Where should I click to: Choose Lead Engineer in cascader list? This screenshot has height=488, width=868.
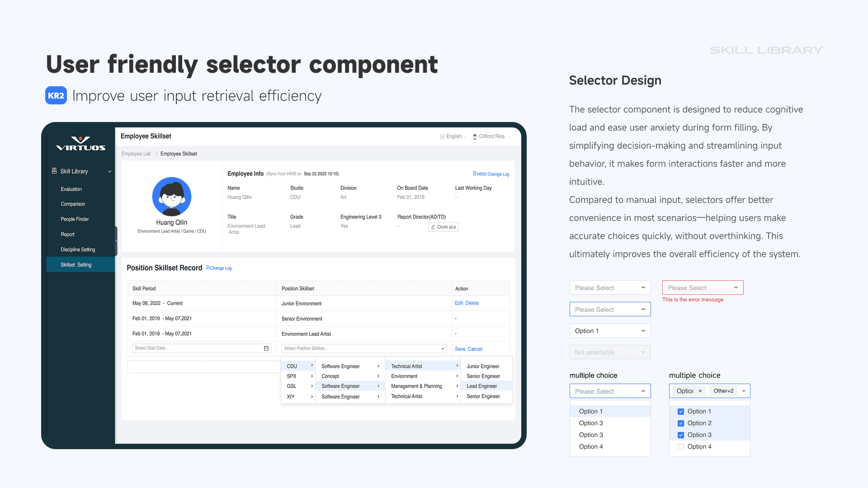pyautogui.click(x=482, y=386)
